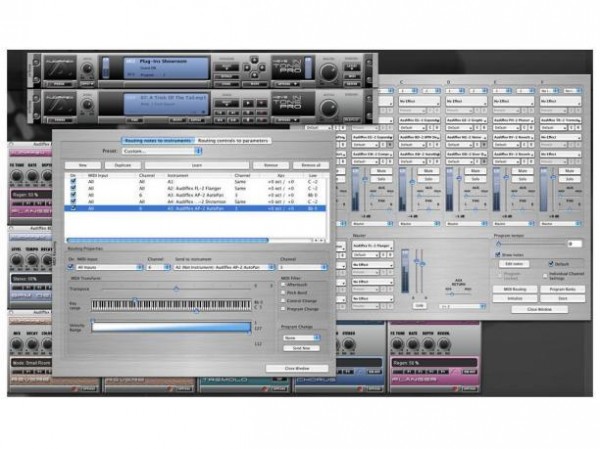Tick the Control Change MIDI filter checkbox

click(x=283, y=300)
